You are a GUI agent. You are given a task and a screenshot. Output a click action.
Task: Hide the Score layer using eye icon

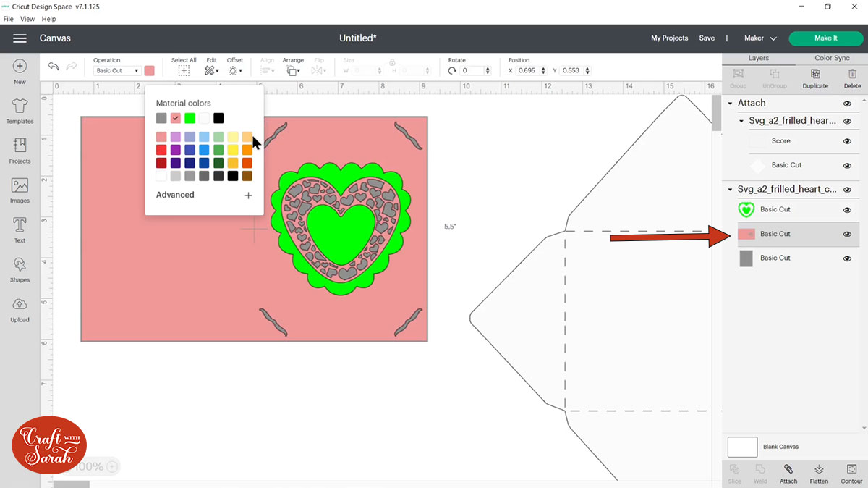(x=847, y=141)
